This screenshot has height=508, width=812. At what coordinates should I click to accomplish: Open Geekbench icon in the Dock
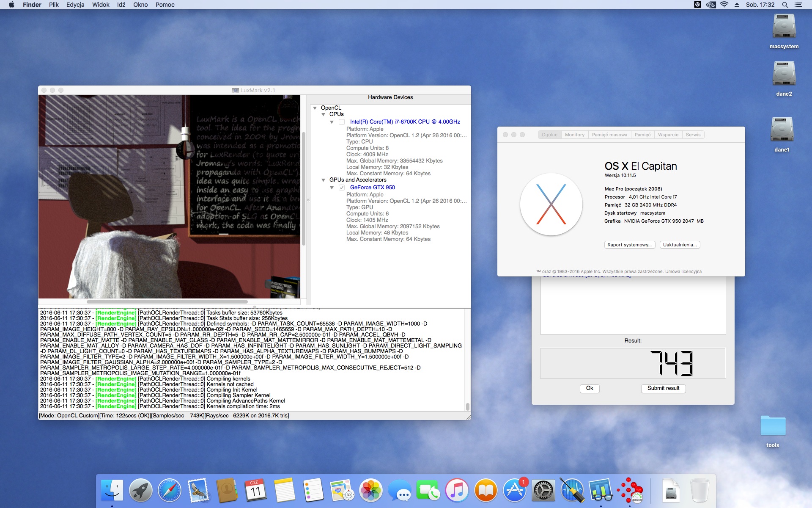tap(601, 491)
